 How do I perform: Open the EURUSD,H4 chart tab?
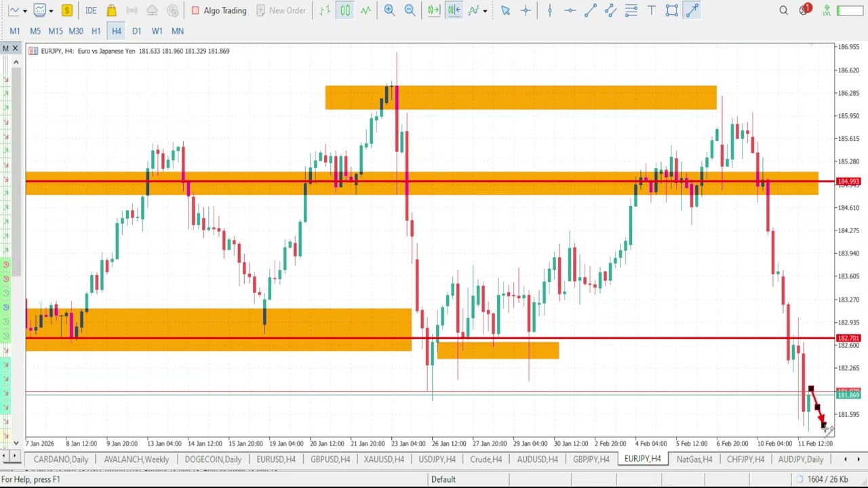coord(276,460)
